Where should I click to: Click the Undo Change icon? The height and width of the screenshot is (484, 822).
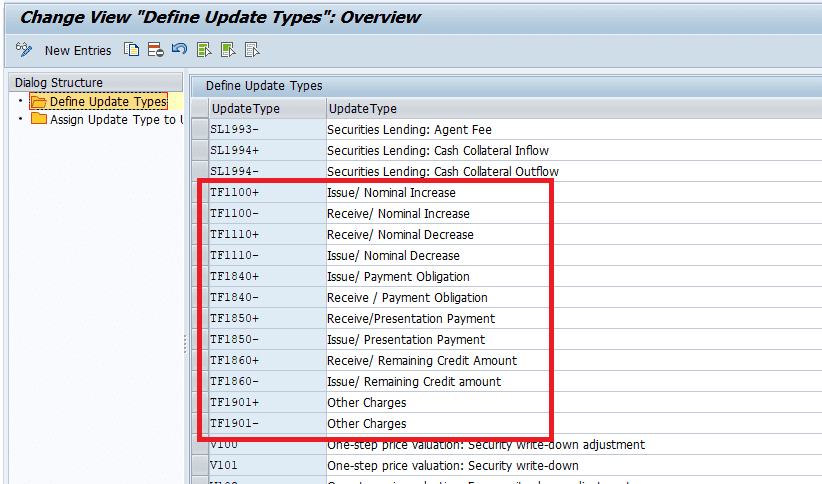[x=179, y=50]
